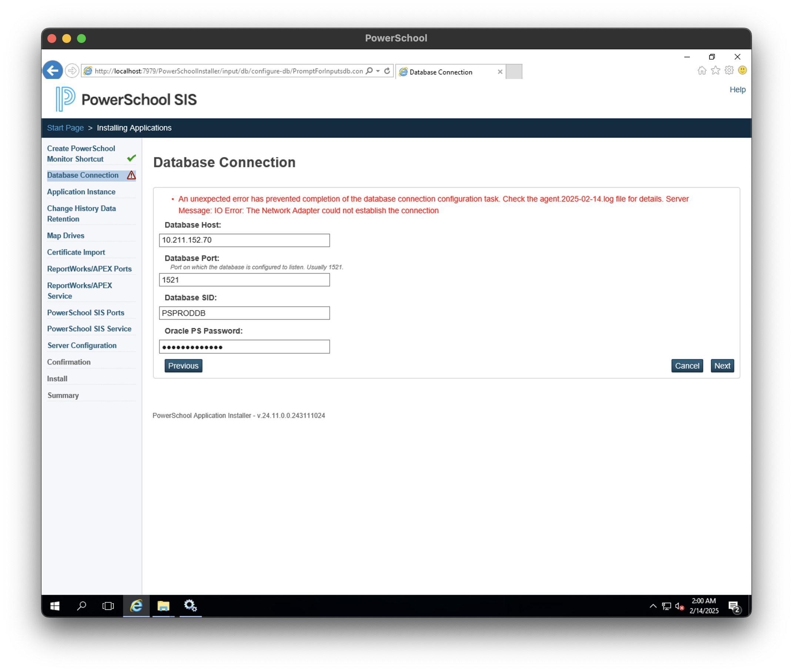Open Map Drives sidebar step
This screenshot has width=793, height=672.
point(66,236)
